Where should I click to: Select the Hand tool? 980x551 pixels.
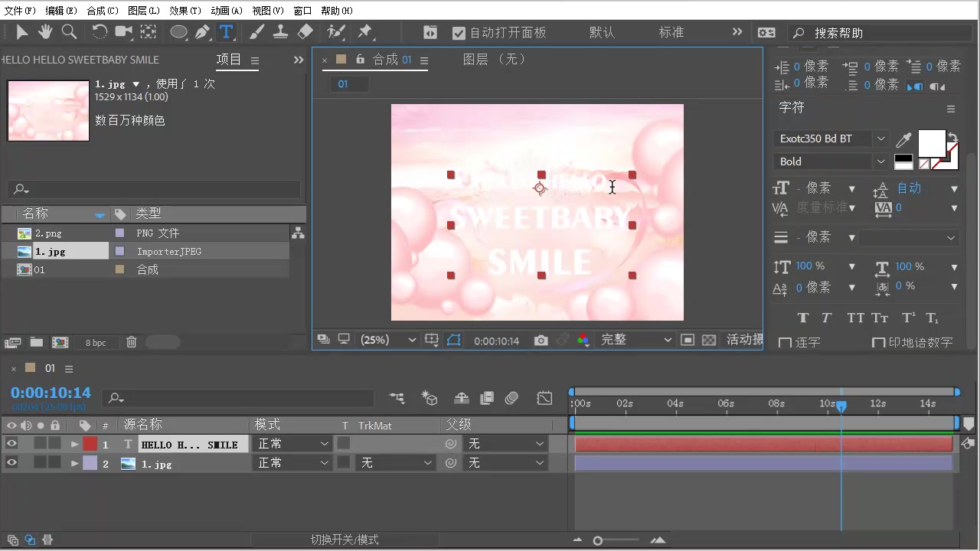pyautogui.click(x=45, y=31)
